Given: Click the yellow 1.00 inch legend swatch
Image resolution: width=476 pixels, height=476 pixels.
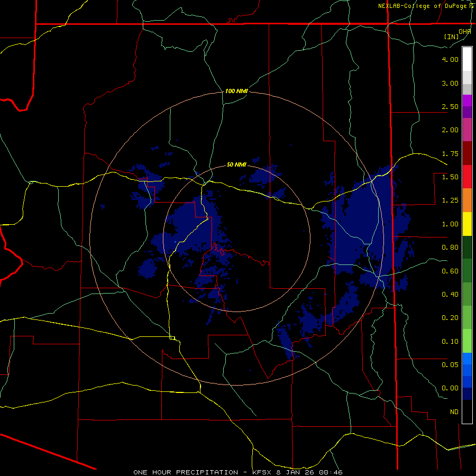Looking at the screenshot, I should (467, 224).
